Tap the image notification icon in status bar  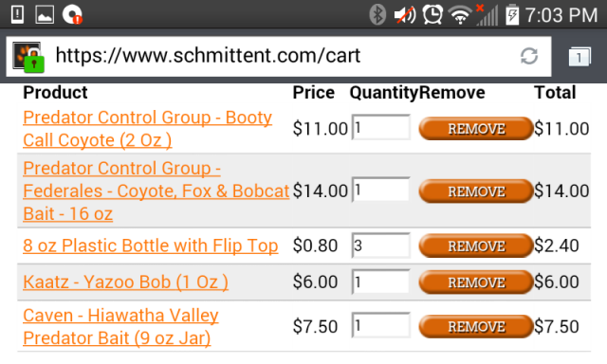click(45, 15)
